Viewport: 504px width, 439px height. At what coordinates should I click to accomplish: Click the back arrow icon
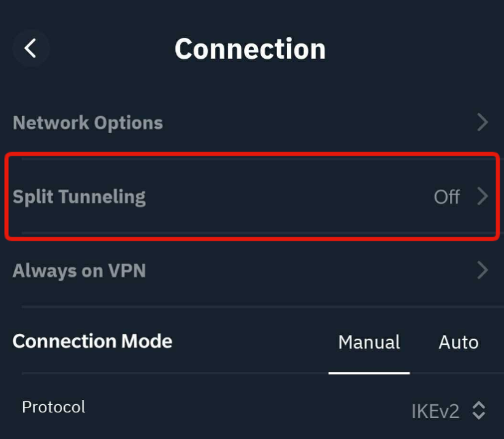click(x=30, y=48)
